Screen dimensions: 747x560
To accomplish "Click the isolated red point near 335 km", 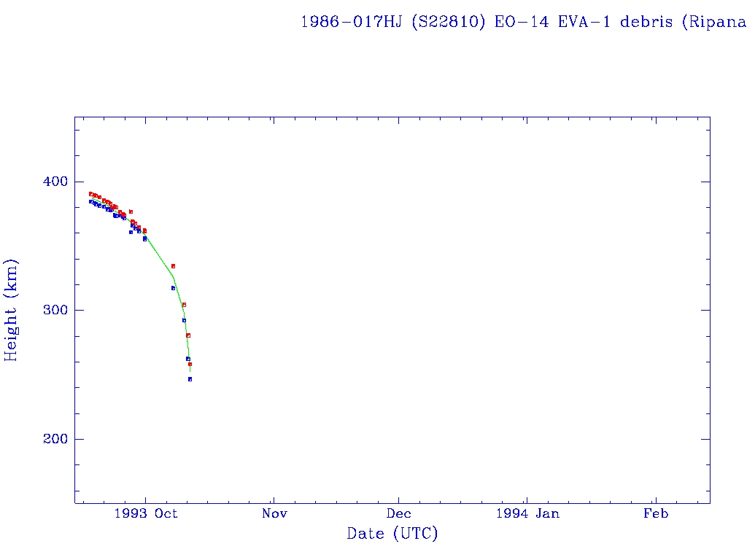I will tap(173, 266).
